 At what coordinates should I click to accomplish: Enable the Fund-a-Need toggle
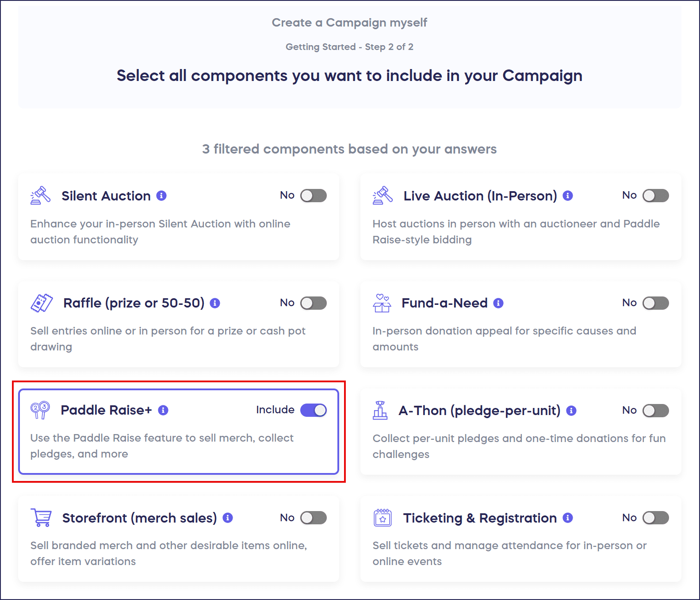tap(655, 303)
